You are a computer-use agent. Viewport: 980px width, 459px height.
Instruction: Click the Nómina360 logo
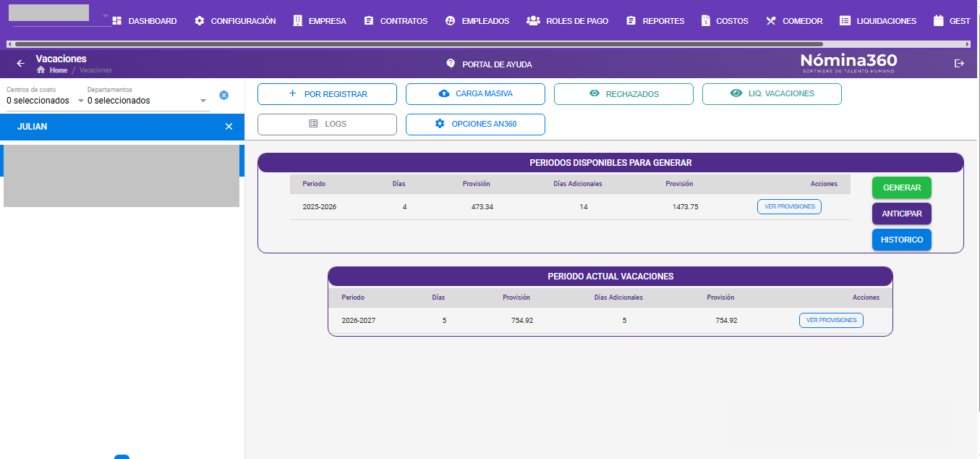click(848, 63)
